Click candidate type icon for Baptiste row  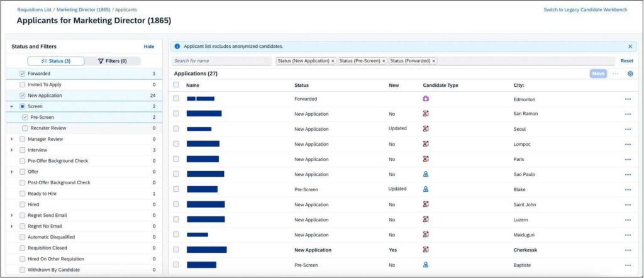[x=426, y=265]
